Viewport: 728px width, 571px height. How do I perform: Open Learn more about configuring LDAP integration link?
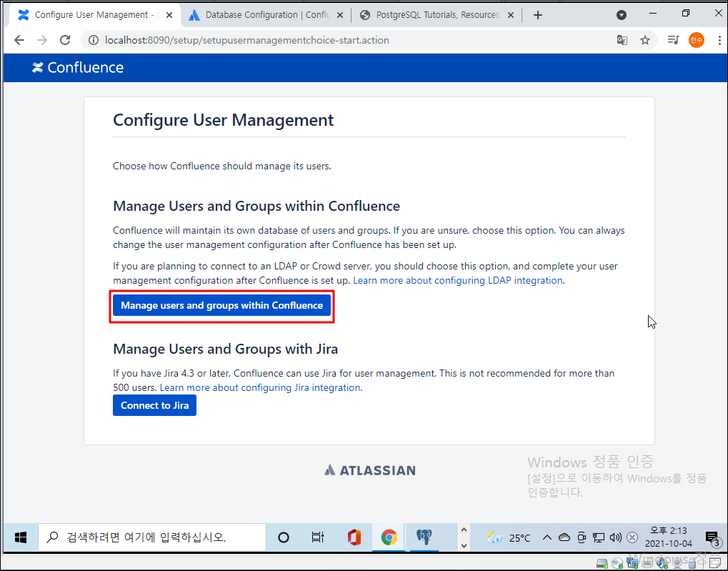pyautogui.click(x=458, y=280)
